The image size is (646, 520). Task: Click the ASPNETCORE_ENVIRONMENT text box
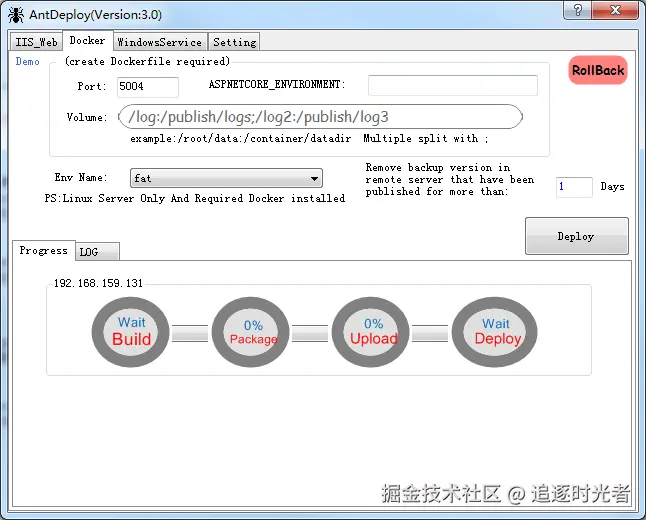click(x=452, y=85)
